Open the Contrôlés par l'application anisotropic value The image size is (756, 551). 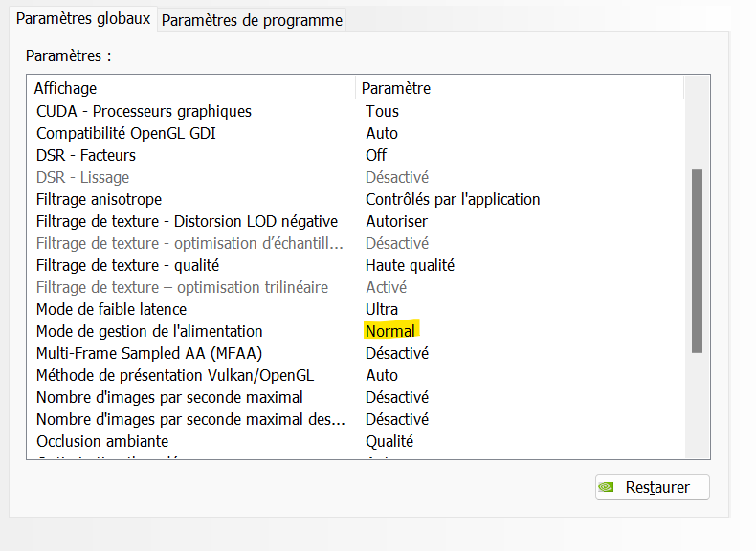coord(453,199)
